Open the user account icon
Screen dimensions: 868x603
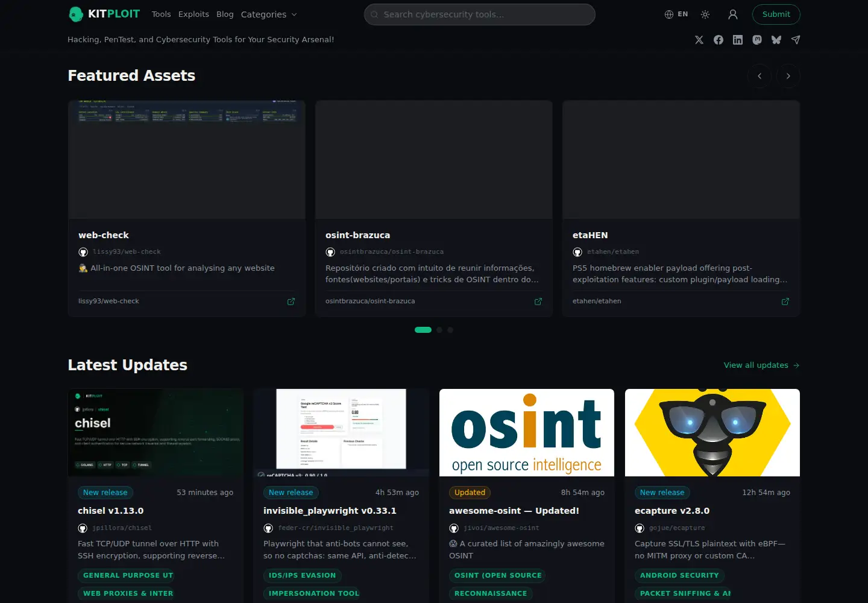coord(733,14)
